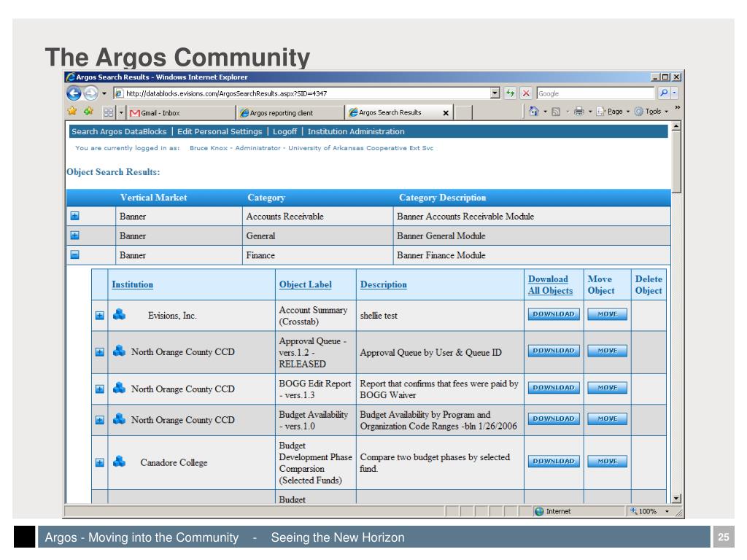Expand the BOGG Edit Report row
Screen dimensions: 747x560
[x=99, y=389]
